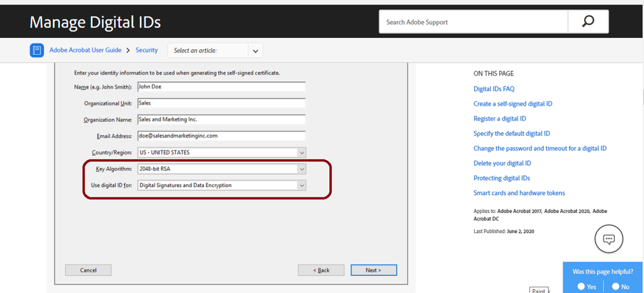This screenshot has height=293, width=644.
Task: Jump to Create a self-signed digital ID
Action: [x=512, y=104]
